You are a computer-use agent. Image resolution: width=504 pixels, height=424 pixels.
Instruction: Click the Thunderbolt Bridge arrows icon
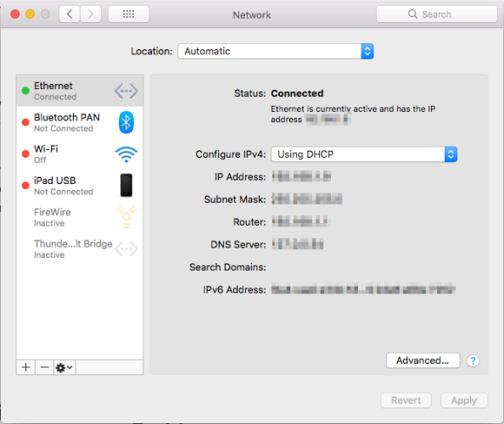(126, 249)
